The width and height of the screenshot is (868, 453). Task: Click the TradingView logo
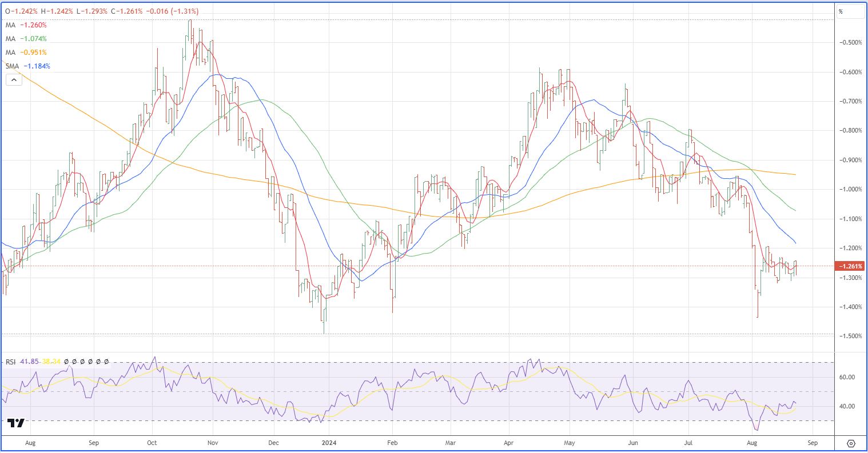(17, 423)
